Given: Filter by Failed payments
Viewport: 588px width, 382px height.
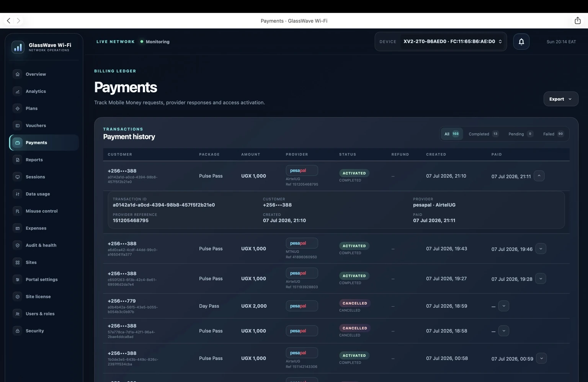Looking at the screenshot, I should [553, 134].
